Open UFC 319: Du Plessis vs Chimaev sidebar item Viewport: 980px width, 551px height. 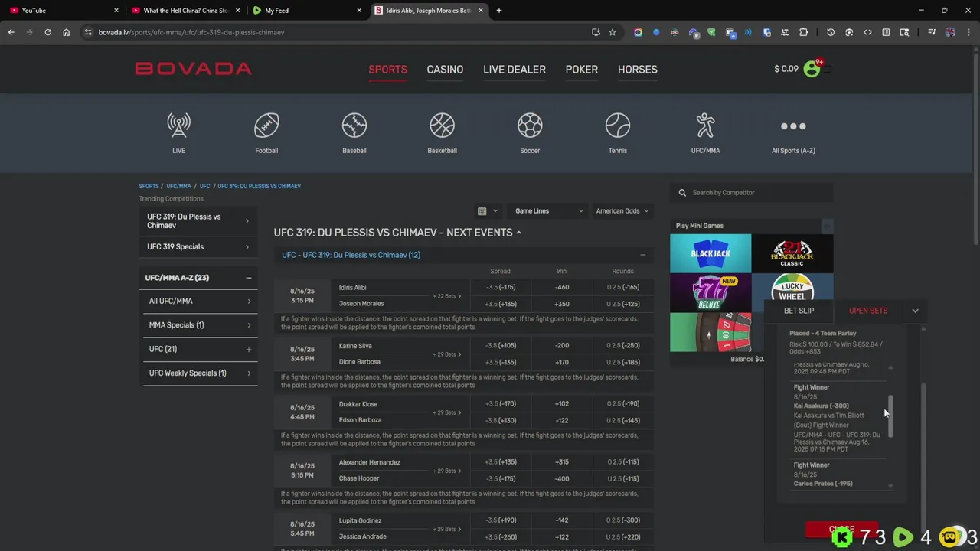pos(198,221)
